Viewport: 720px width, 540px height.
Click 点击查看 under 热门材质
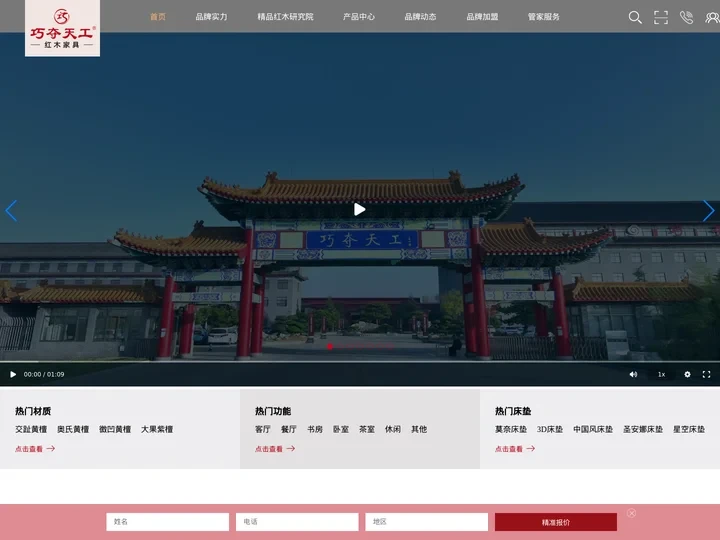[x=35, y=449]
